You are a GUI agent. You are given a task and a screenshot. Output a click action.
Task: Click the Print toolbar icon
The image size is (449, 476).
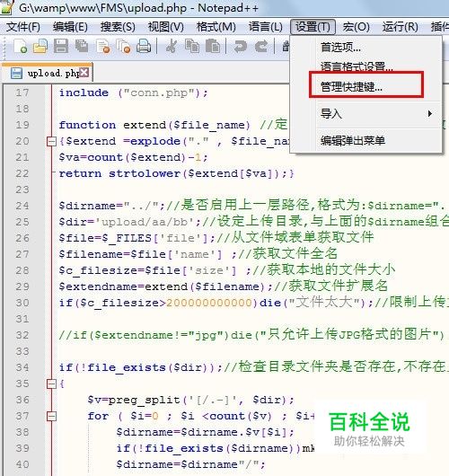(144, 47)
